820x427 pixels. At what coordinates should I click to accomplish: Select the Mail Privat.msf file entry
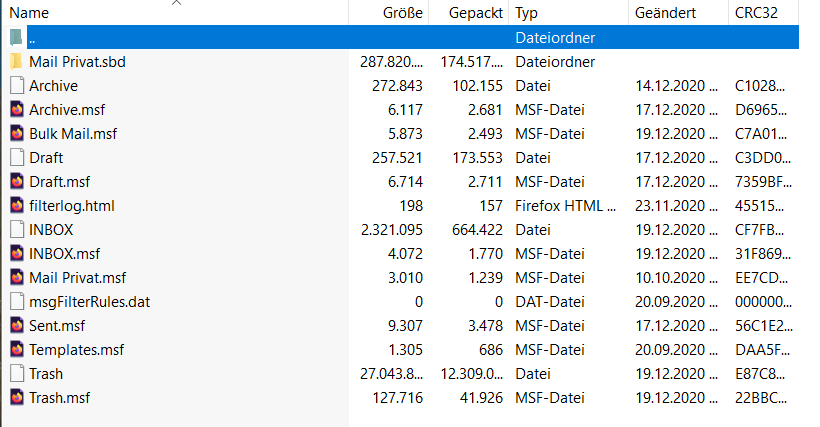click(x=79, y=278)
